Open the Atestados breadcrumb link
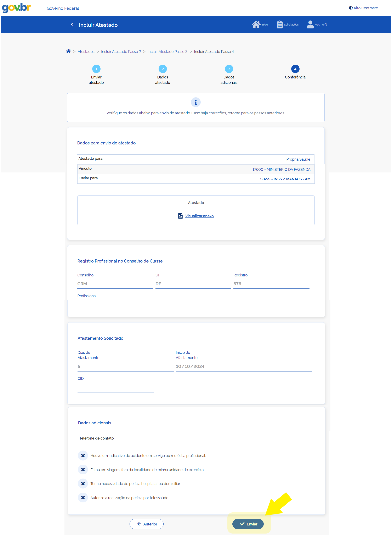 pos(86,51)
